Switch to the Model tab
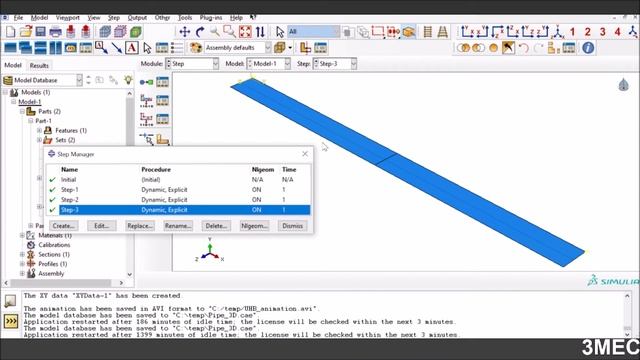 point(13,65)
